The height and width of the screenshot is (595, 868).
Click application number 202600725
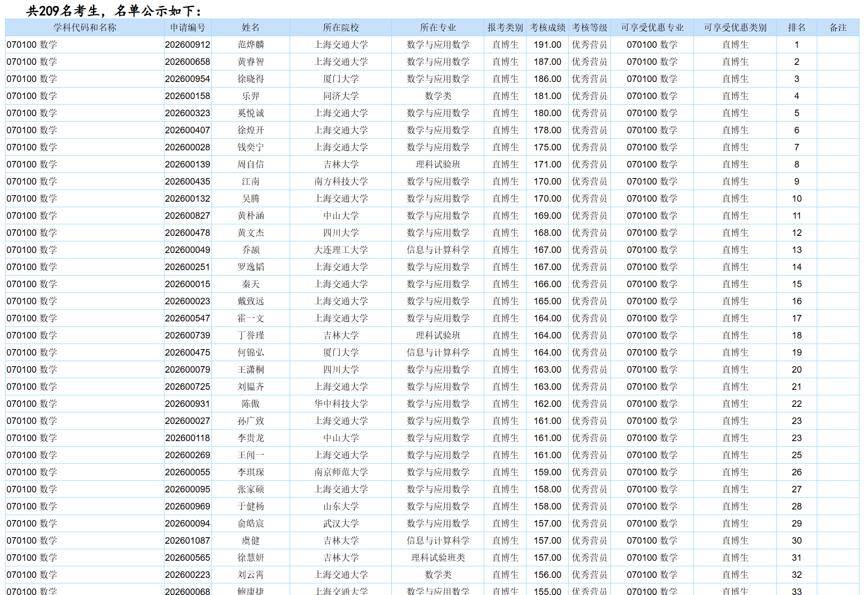188,387
